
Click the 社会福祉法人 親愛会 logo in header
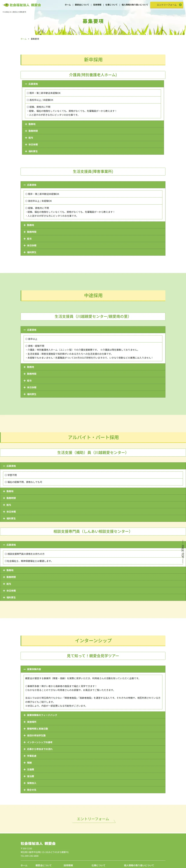(x=22, y=5)
